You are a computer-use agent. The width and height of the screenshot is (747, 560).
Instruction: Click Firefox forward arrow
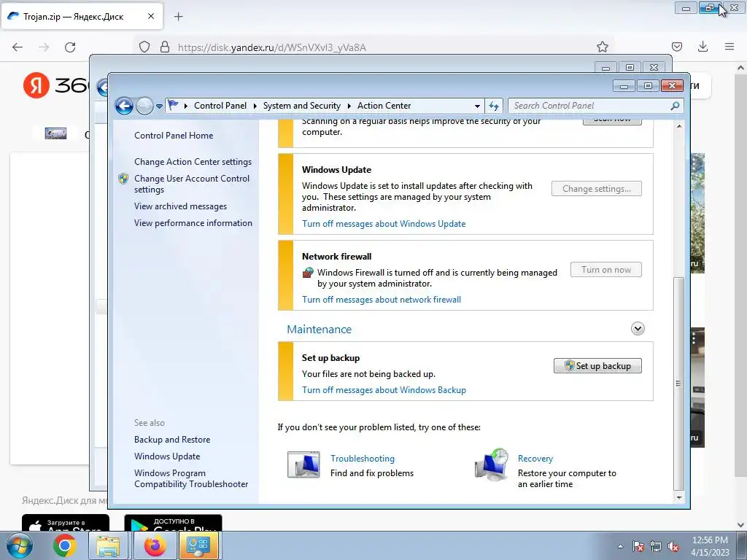pos(44,47)
